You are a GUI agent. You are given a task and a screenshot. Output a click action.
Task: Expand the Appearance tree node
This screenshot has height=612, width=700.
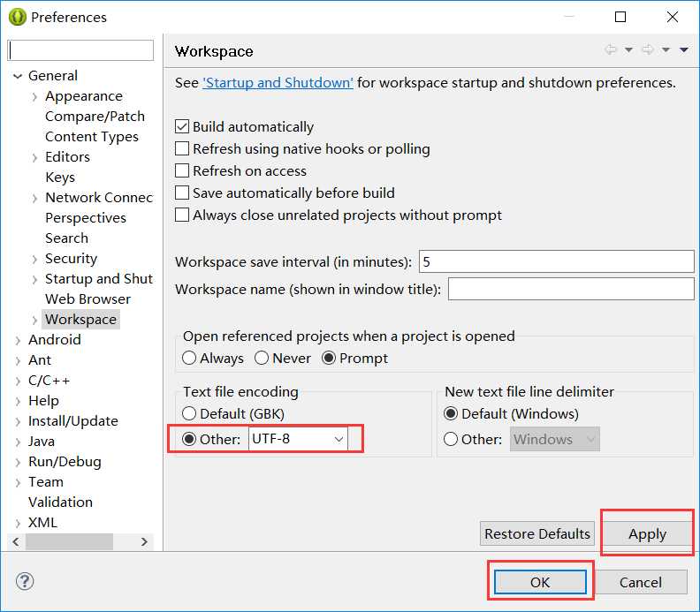pyautogui.click(x=34, y=96)
